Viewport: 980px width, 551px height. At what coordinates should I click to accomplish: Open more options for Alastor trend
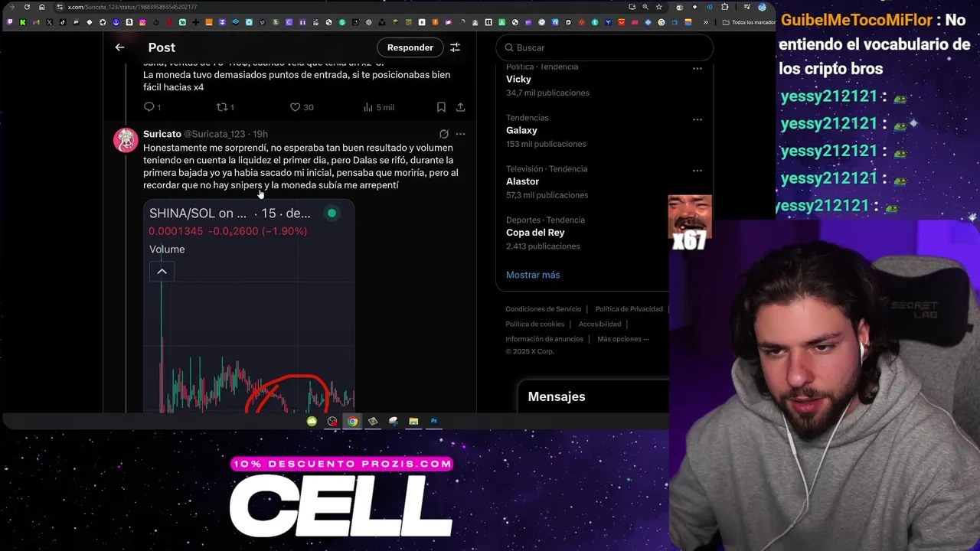pos(697,171)
